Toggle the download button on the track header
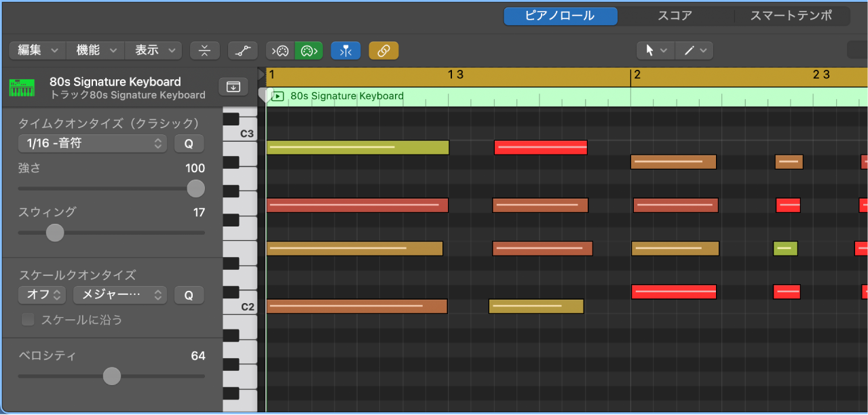 [233, 87]
